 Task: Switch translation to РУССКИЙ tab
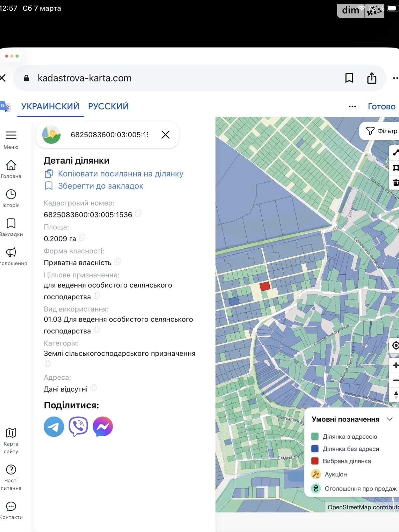point(108,106)
